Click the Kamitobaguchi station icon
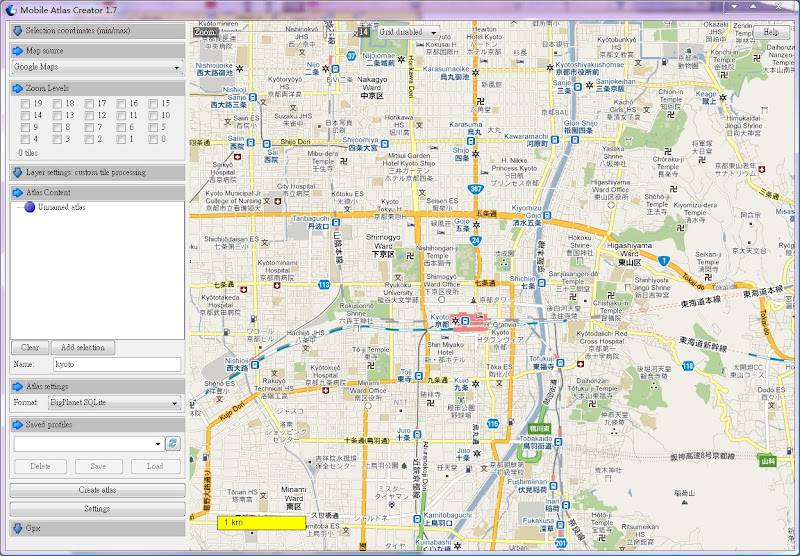 click(417, 519)
